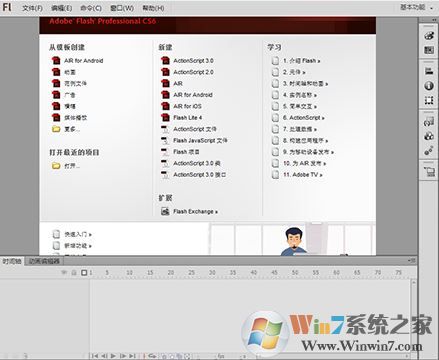Expand the right panel dock arrows
This screenshot has height=360, width=439.
(x=433, y=20)
